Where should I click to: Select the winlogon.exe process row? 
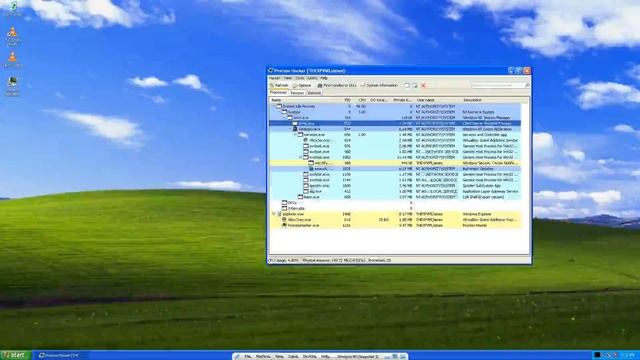(x=395, y=129)
